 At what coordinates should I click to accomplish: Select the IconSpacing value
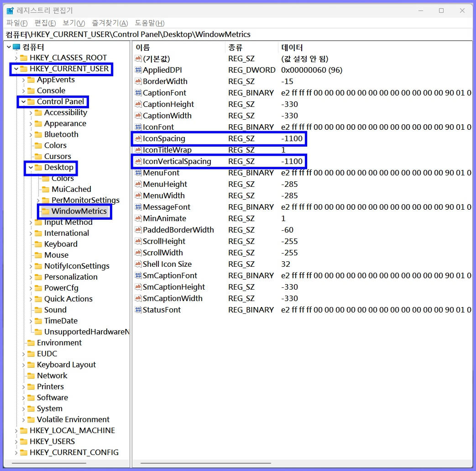(164, 138)
